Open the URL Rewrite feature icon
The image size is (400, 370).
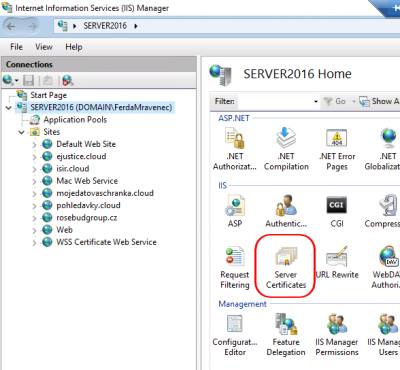(x=337, y=262)
